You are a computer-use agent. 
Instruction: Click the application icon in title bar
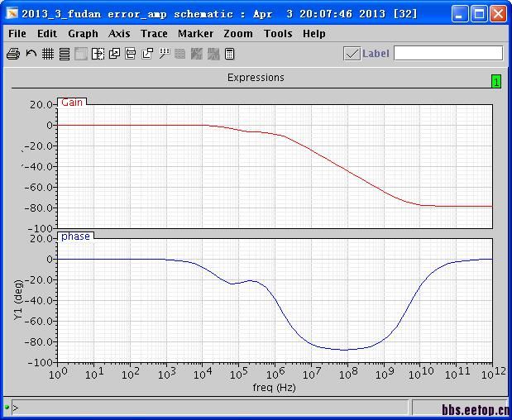(x=12, y=14)
